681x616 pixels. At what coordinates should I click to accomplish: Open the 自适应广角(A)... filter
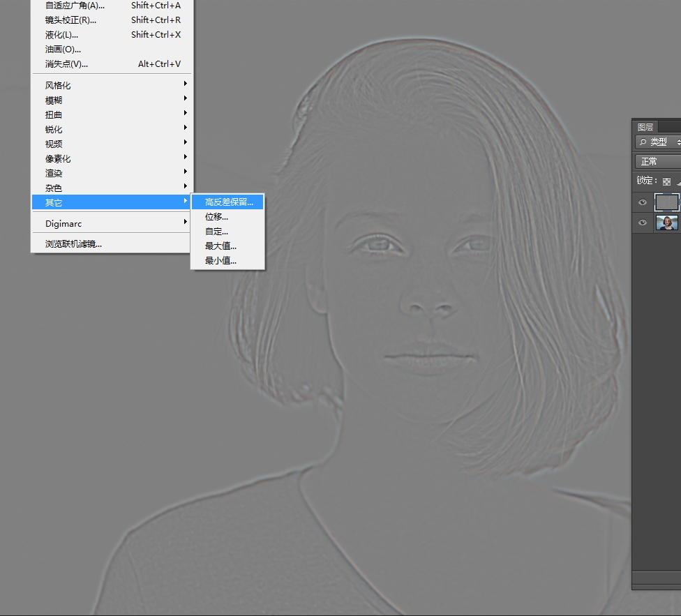pyautogui.click(x=112, y=6)
